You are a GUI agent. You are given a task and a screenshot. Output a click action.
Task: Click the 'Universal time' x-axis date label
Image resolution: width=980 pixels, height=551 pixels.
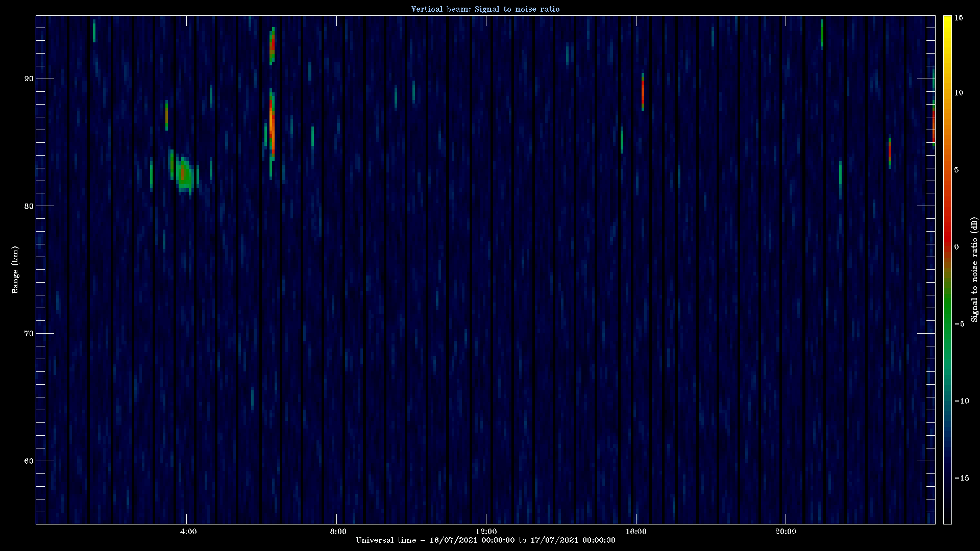click(485, 540)
